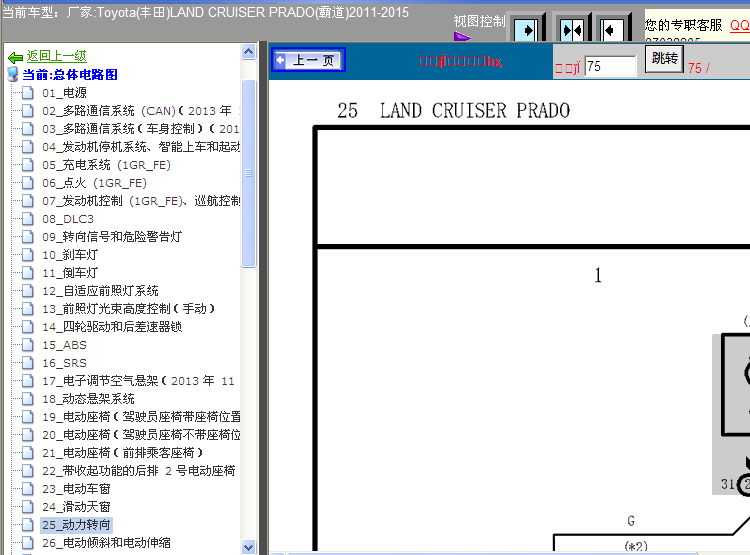Click the document icon beside 05_充电系统

pyautogui.click(x=28, y=165)
